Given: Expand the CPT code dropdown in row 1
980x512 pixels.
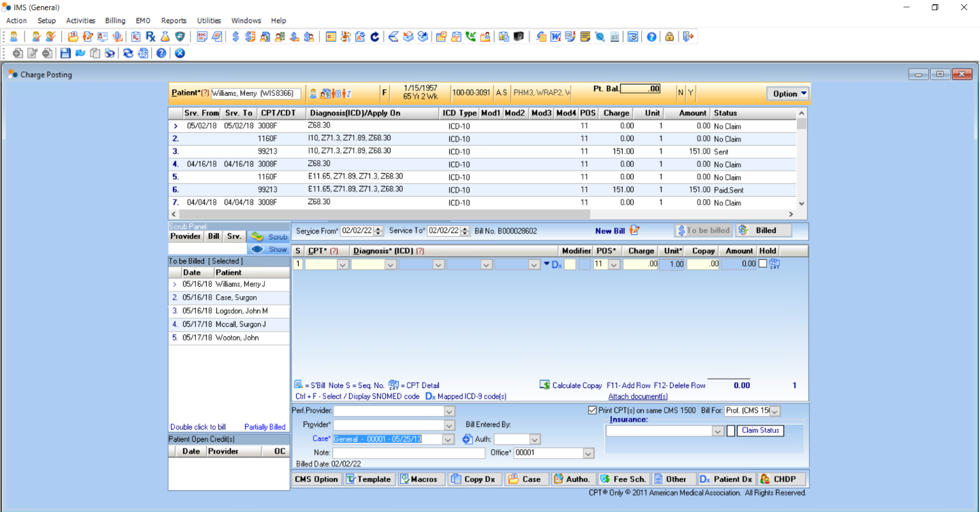Looking at the screenshot, I should (x=342, y=265).
